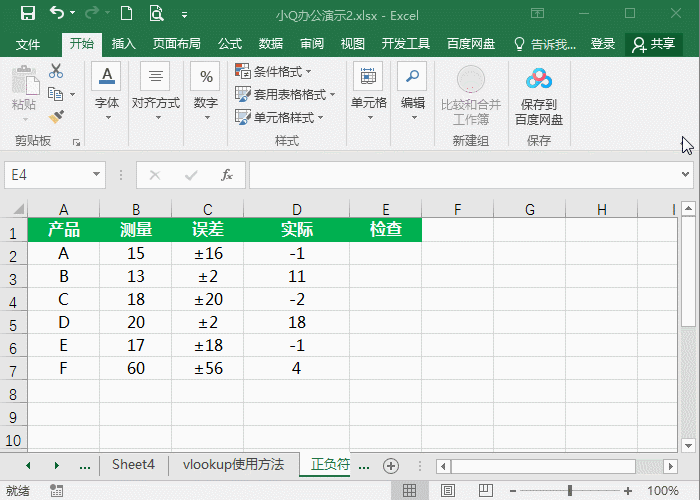The image size is (700, 500).
Task: Switch to vlookup使用方法 sheet tab
Action: [x=233, y=465]
